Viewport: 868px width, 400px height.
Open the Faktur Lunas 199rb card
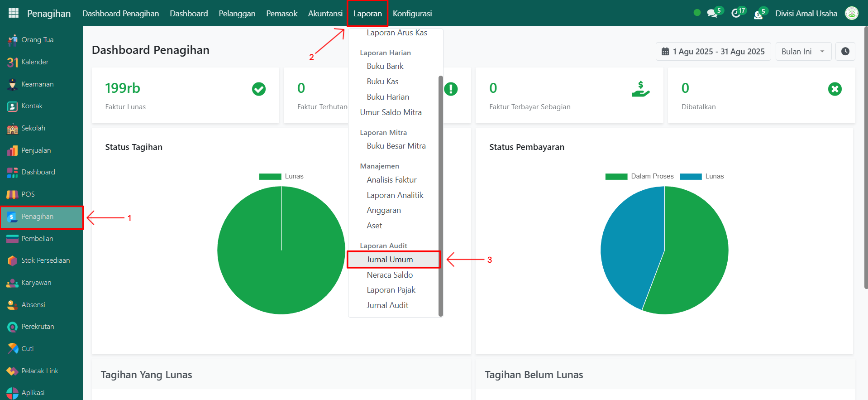(x=185, y=96)
